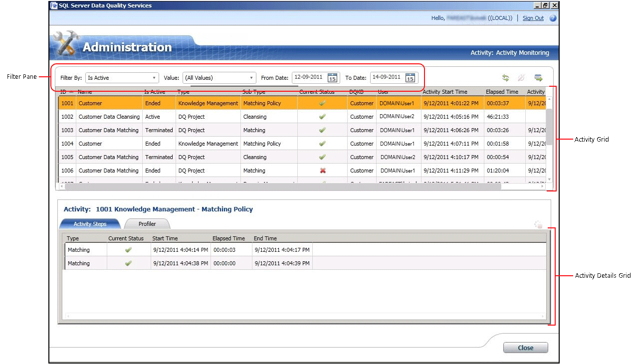Click the red failed status icon on activity 1006

click(322, 171)
